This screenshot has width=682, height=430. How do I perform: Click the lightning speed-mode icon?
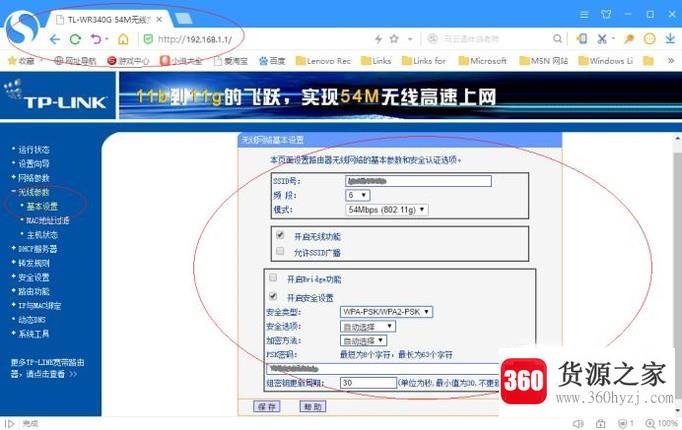(x=378, y=39)
